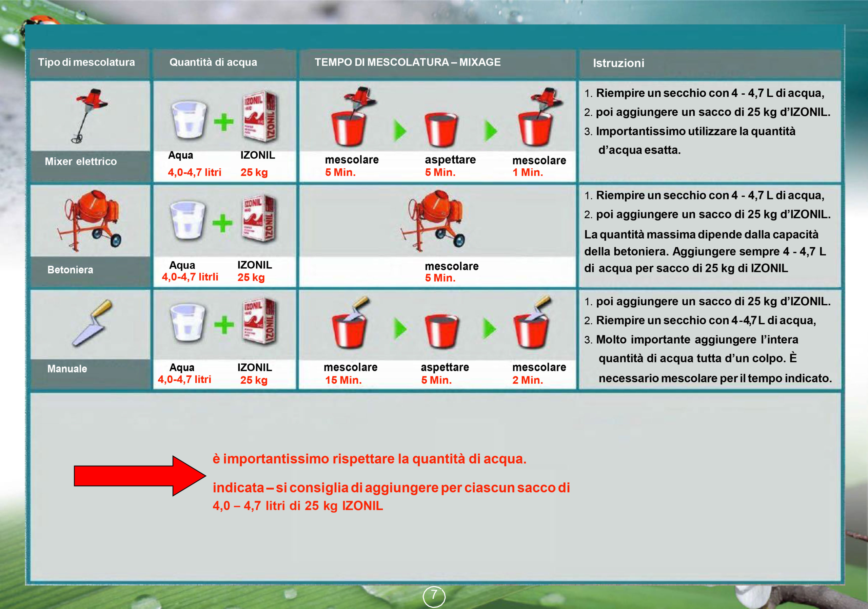868x609 pixels.
Task: Click '4,0-4,7 litrli' in Betoniera row
Action: (190, 277)
